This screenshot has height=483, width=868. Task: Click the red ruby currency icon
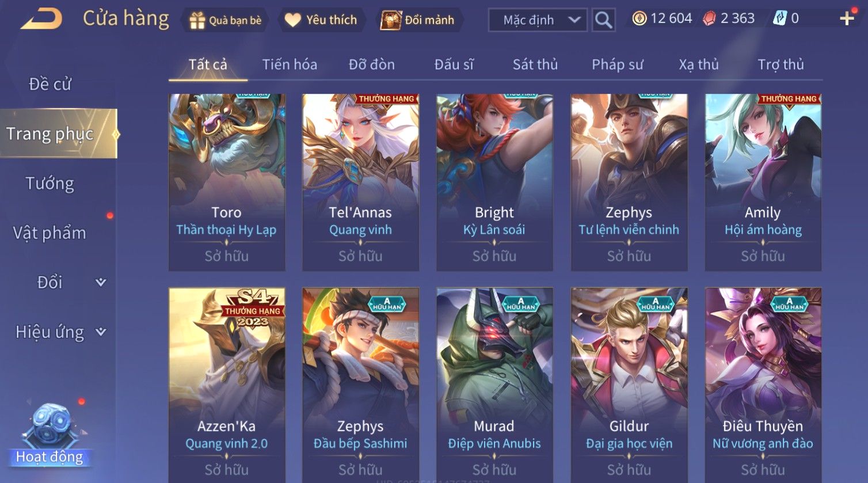pyautogui.click(x=709, y=19)
